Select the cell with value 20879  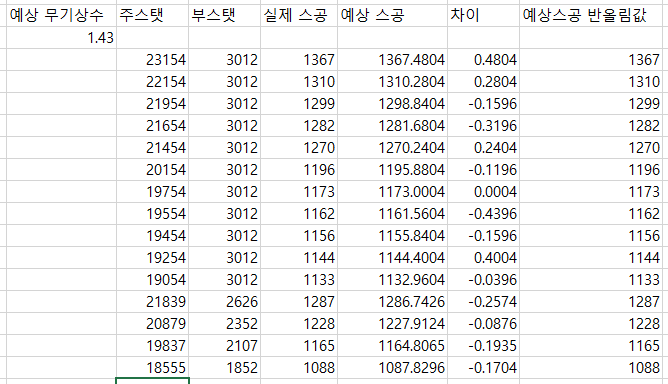coord(153,323)
